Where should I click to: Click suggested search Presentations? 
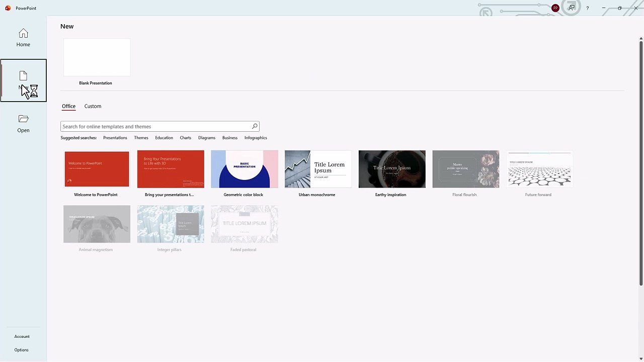(115, 138)
